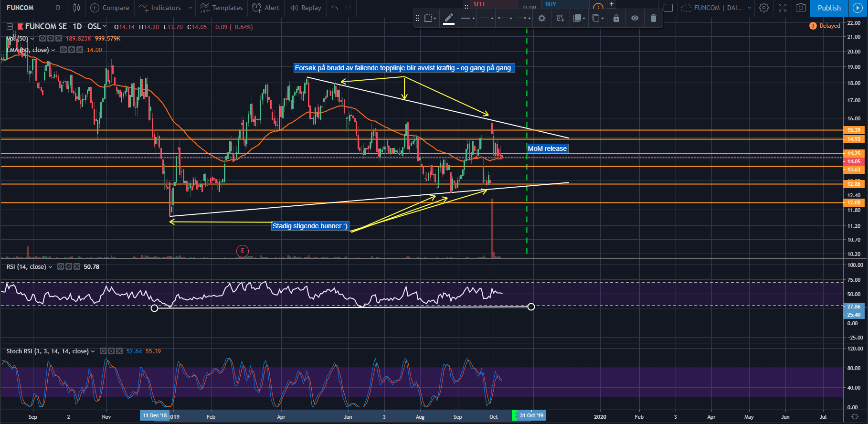
Task: Toggle visibility of Vol (50) indicator
Action: (x=42, y=38)
